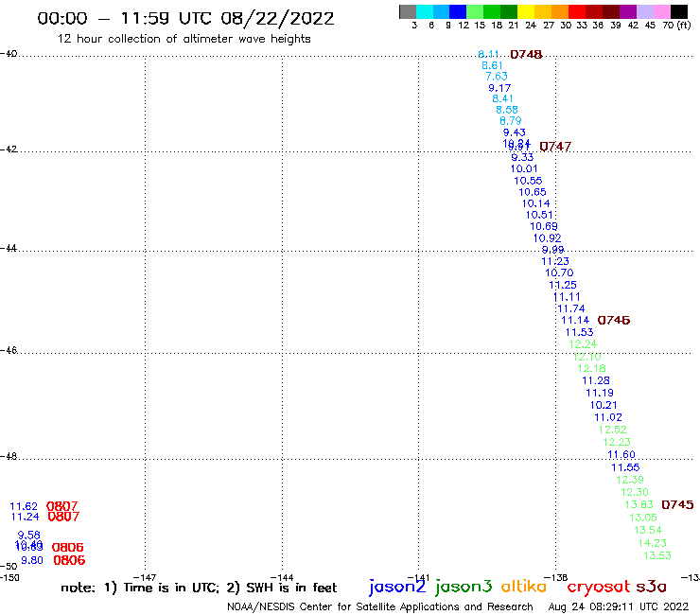Click the -46 latitude axis label
This screenshot has height=615, width=700.
[x=9, y=351]
